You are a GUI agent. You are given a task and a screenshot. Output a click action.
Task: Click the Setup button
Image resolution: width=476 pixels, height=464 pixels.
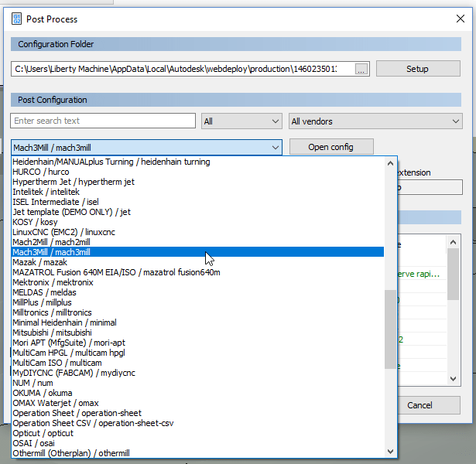(x=418, y=69)
